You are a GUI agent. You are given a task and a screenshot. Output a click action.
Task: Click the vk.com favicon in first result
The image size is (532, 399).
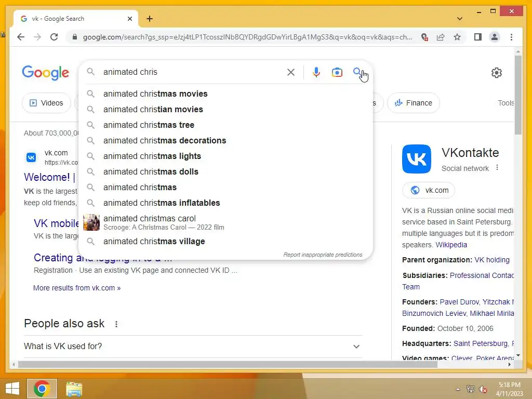point(31,157)
